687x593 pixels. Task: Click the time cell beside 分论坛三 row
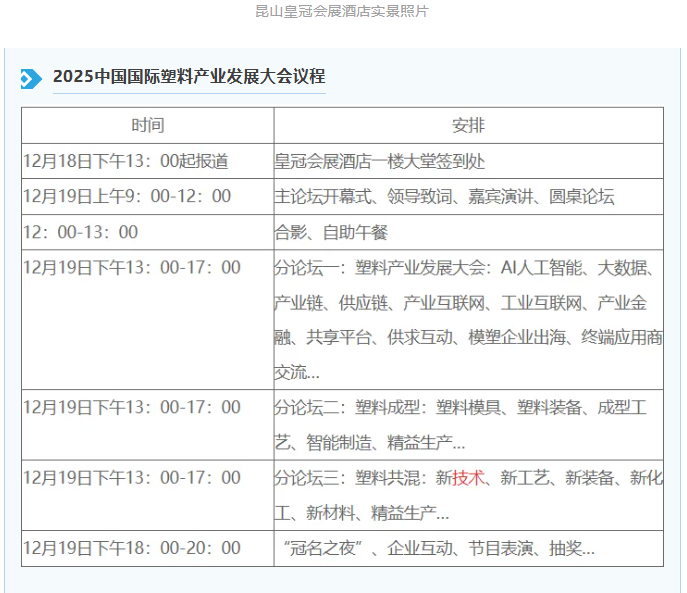coord(132,478)
